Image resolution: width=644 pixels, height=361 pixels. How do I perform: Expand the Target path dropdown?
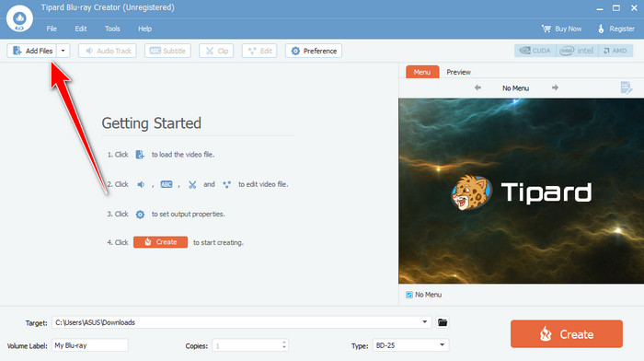pos(425,322)
